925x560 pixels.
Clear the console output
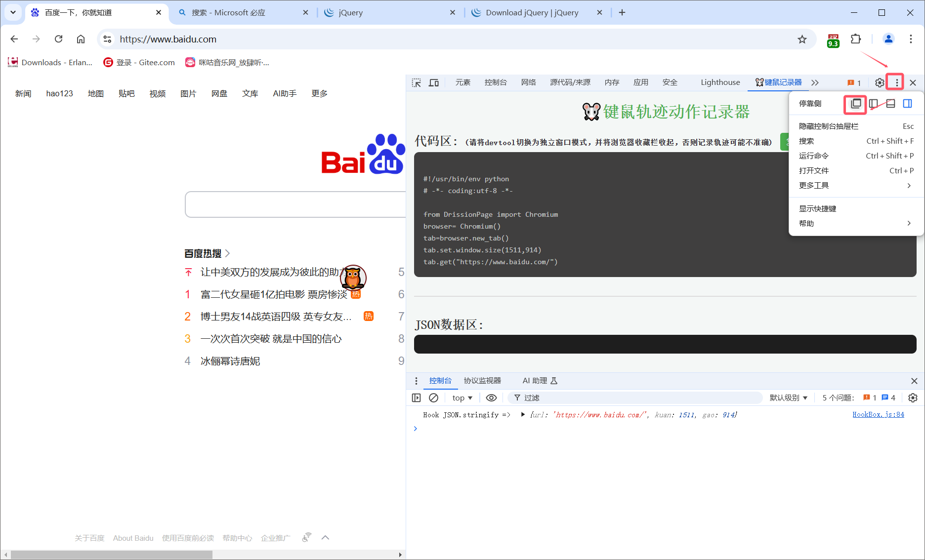click(x=433, y=398)
